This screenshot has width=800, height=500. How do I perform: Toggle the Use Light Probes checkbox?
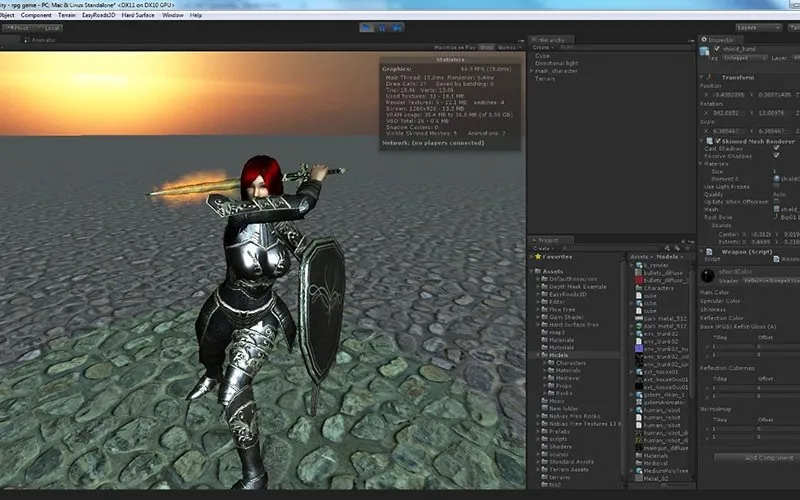777,187
